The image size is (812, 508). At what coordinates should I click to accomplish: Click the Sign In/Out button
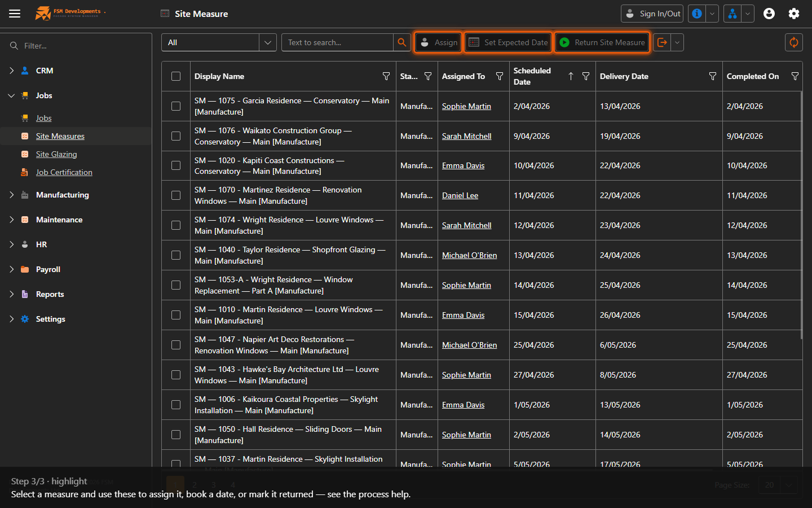652,14
